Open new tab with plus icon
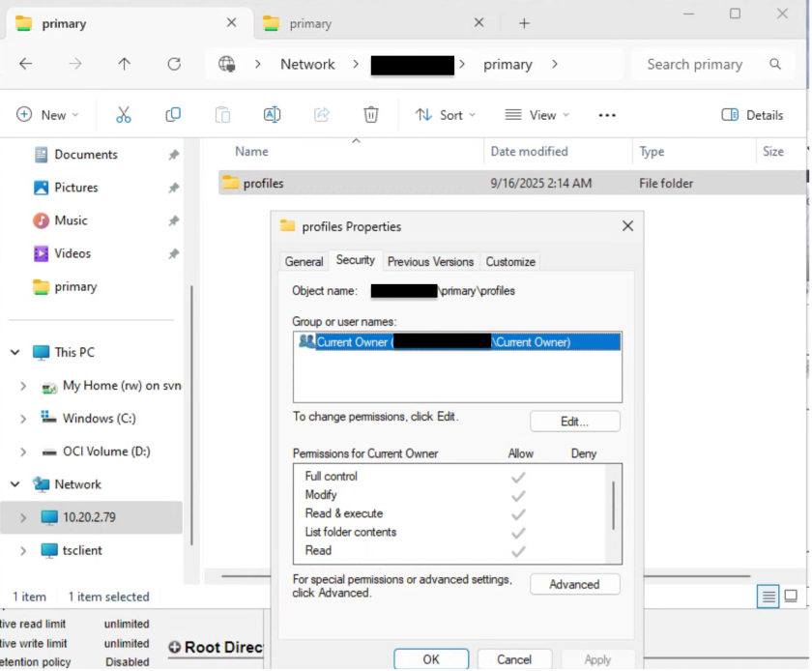This screenshot has width=812, height=671. [x=524, y=23]
